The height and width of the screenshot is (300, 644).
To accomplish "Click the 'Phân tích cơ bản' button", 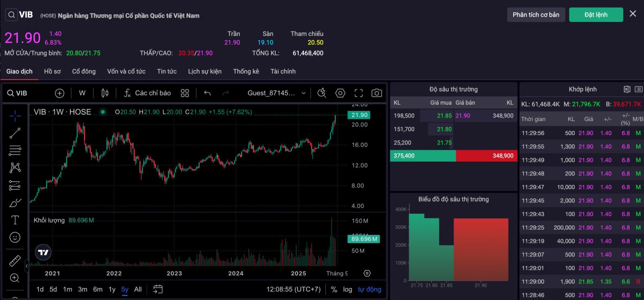I will (x=536, y=15).
